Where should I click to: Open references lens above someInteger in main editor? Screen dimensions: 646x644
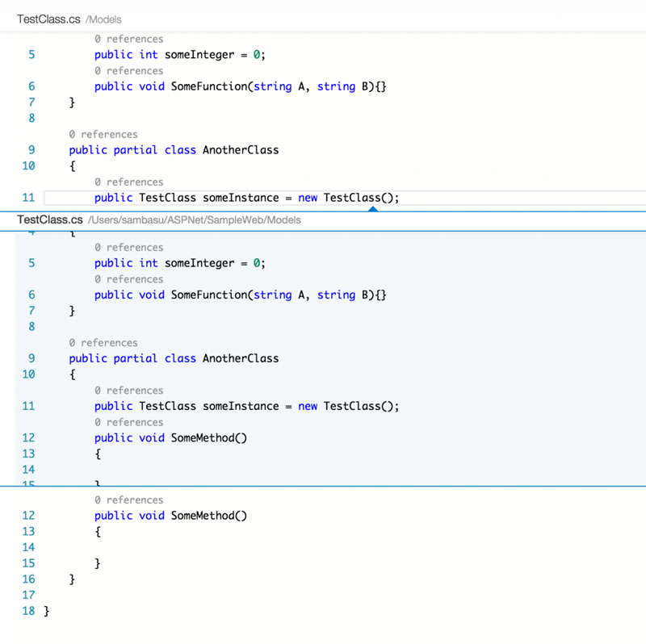point(128,39)
